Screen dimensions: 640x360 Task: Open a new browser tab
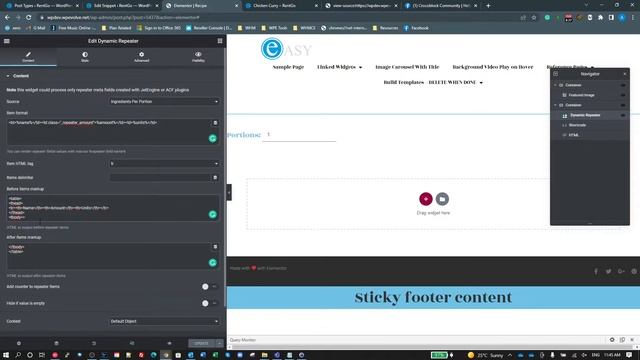488,6
